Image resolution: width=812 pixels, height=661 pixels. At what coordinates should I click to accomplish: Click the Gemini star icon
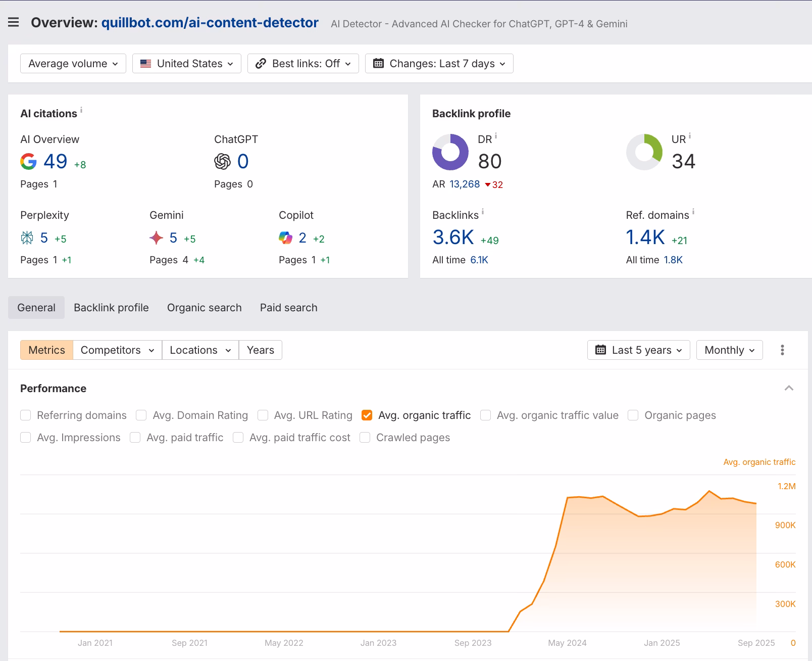coord(157,238)
